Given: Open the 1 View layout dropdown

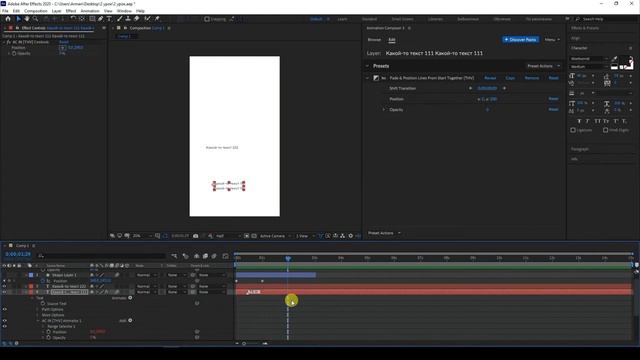Looking at the screenshot, I should [x=305, y=236].
